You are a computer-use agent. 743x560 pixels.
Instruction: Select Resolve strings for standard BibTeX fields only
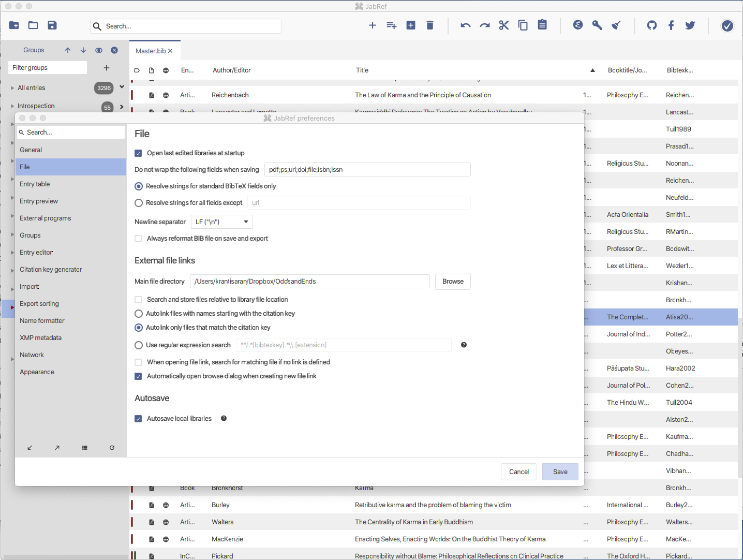(x=139, y=186)
